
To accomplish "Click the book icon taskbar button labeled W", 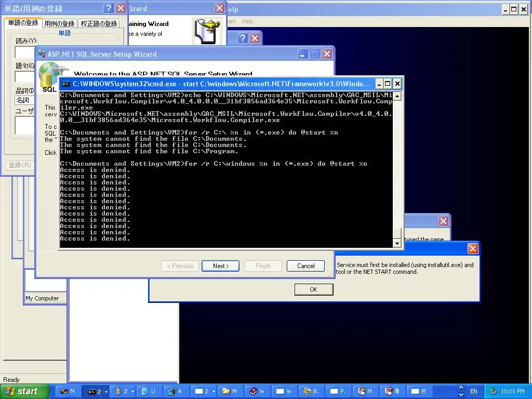I will pos(257,392).
